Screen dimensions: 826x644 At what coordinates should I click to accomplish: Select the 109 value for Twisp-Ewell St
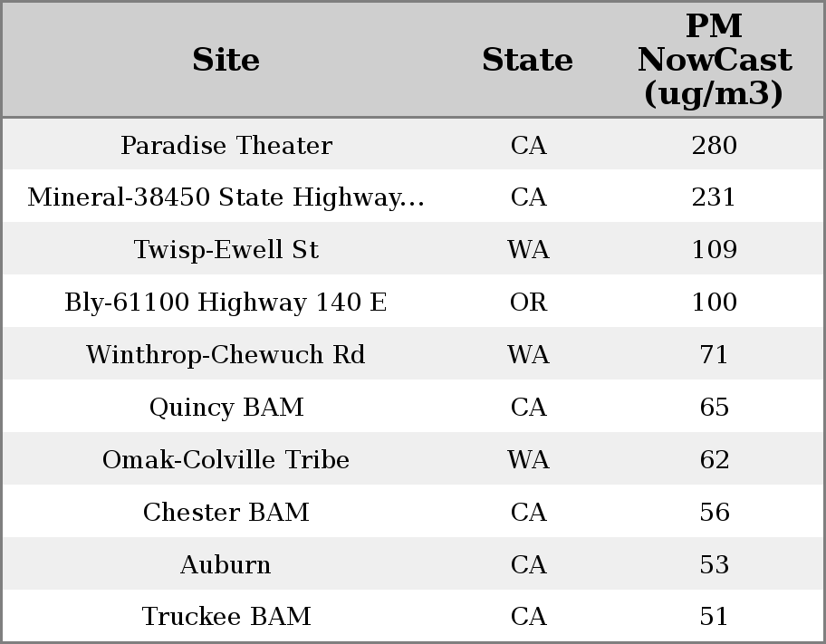[714, 250]
